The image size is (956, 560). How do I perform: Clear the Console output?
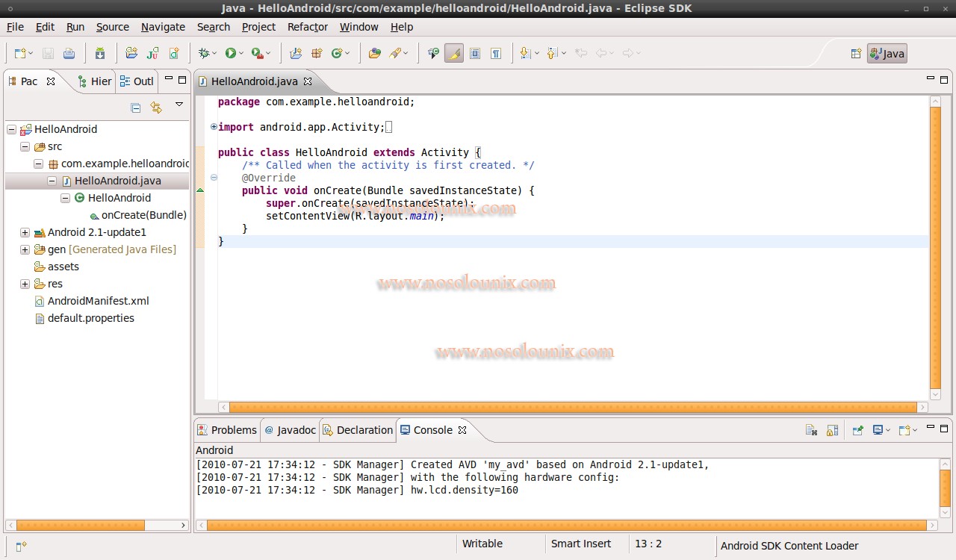(x=811, y=430)
